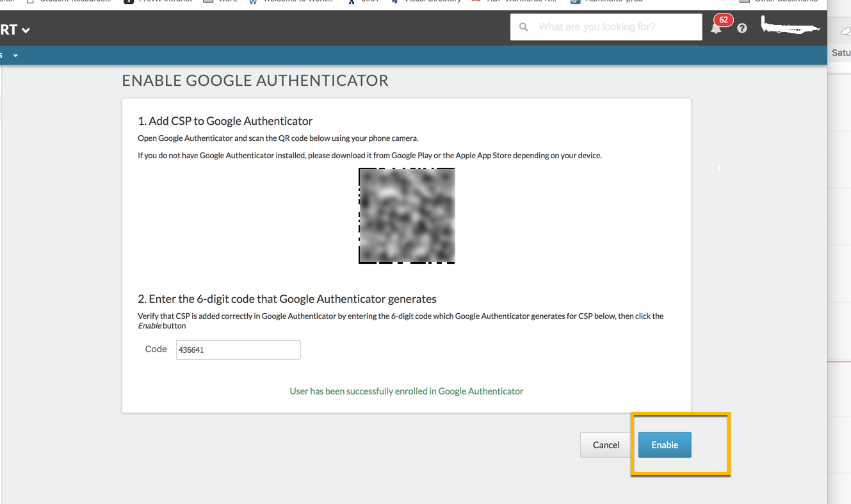Click the blurred QR code image
Screen dimensions: 851x504
(x=407, y=216)
